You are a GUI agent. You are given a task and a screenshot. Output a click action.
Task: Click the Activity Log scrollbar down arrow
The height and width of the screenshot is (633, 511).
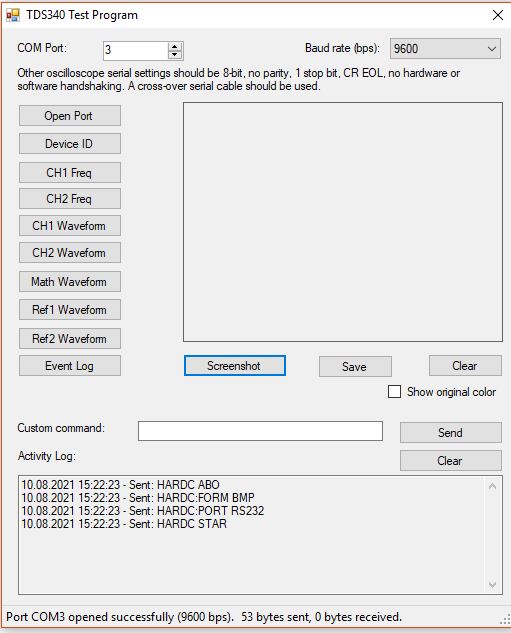[x=492, y=585]
